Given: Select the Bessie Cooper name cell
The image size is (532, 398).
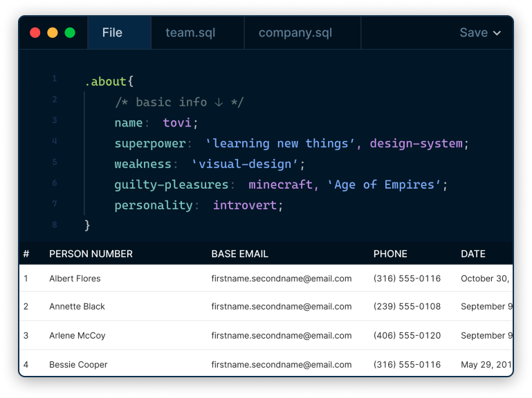Looking at the screenshot, I should tap(78, 364).
